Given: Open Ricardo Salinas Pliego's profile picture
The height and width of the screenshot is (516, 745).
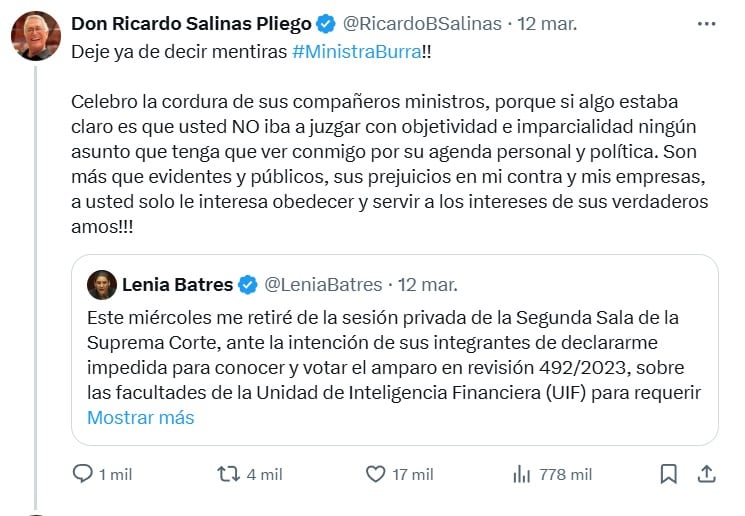Looking at the screenshot, I should [x=36, y=36].
